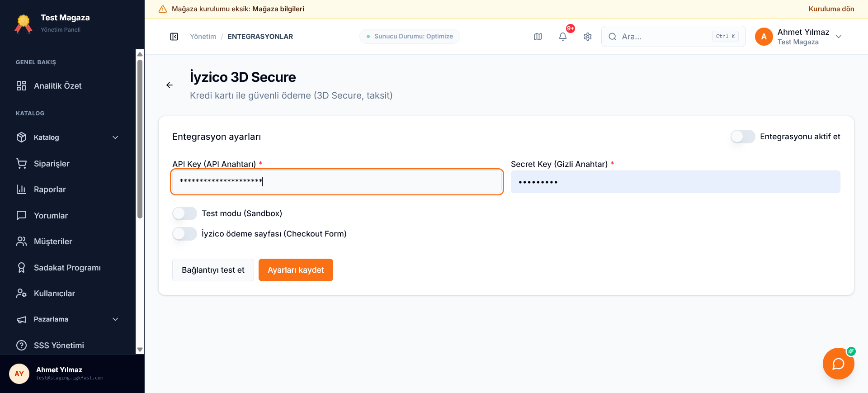Screen dimensions: 868x393
Task: Click the test@staging.igkfast.com email text
Action: (x=70, y=378)
